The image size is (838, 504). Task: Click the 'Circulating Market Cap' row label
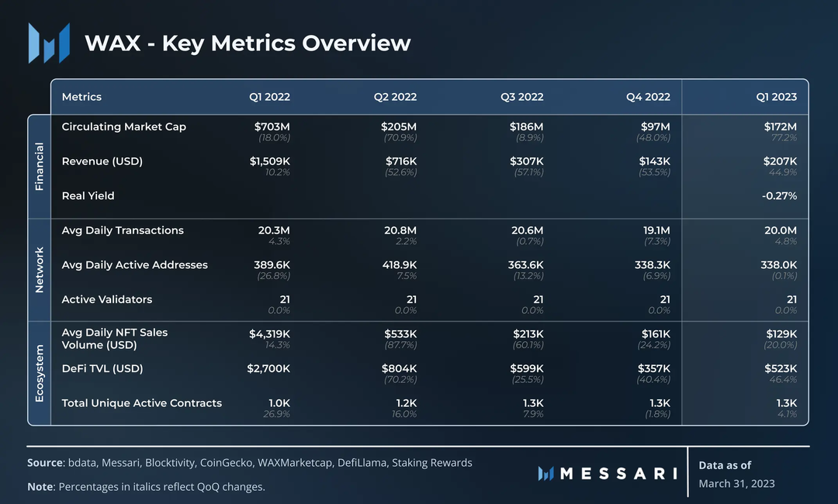click(124, 127)
